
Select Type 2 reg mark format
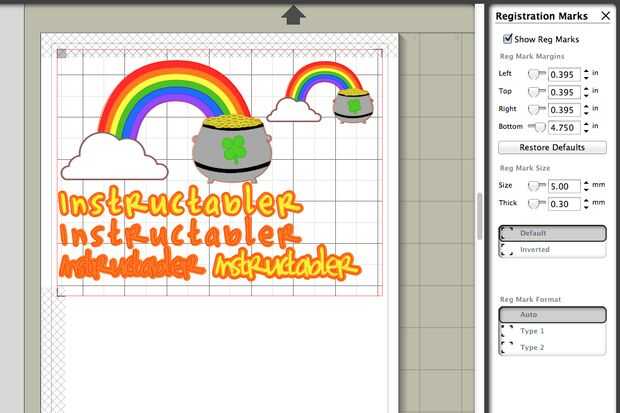(552, 347)
